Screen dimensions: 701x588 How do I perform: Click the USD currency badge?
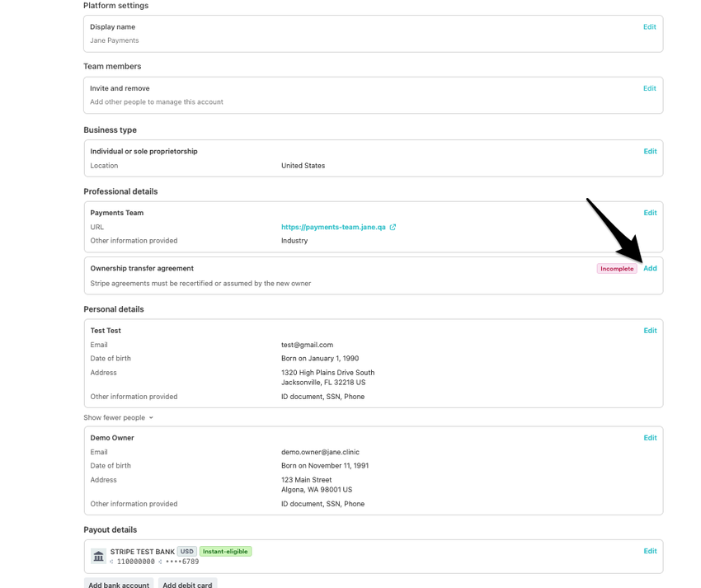pos(187,552)
